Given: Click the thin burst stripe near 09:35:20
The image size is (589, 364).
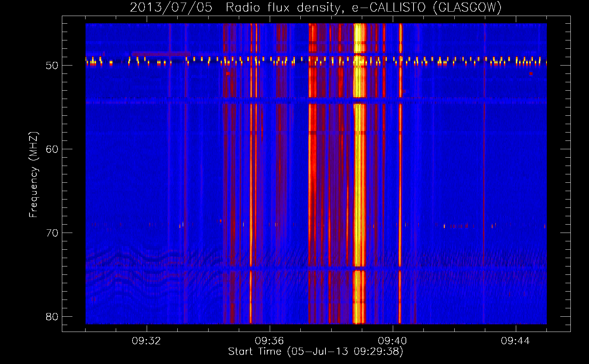Looking at the screenshot, I should (251, 174).
